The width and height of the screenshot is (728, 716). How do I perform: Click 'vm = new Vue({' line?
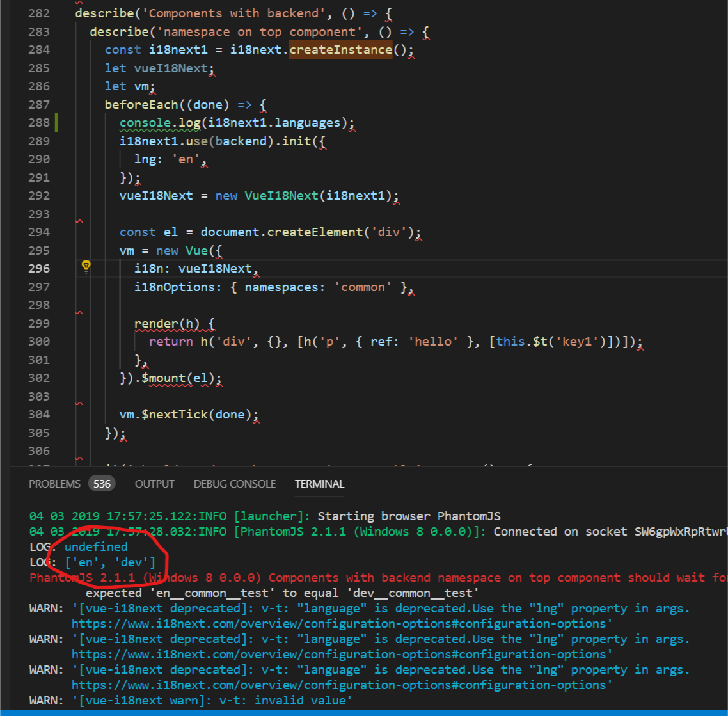click(x=171, y=251)
